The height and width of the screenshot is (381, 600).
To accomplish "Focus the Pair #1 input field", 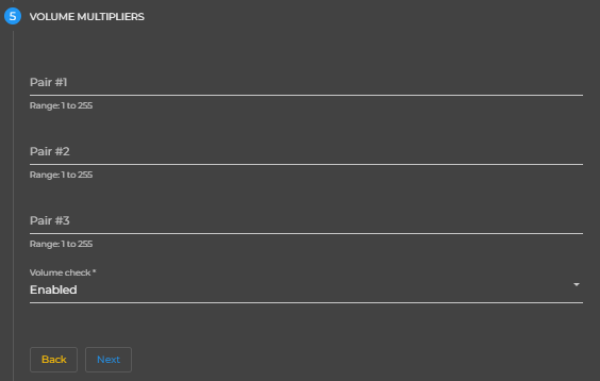I will (306, 82).
